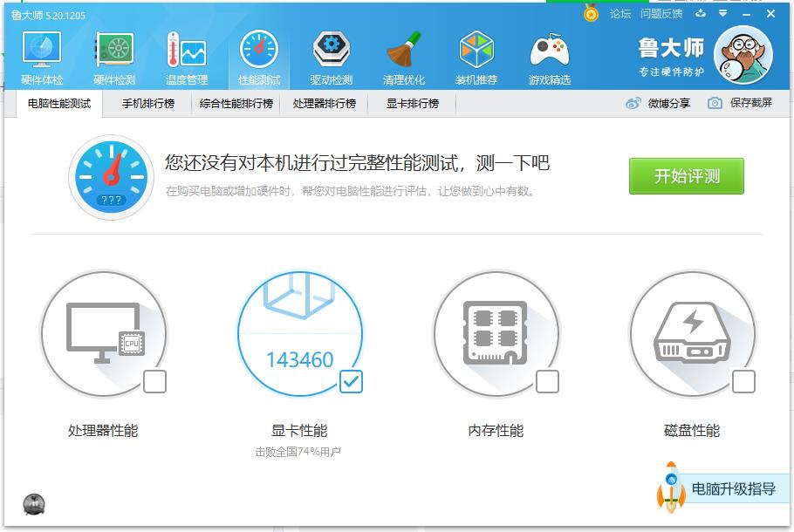Screen dimensions: 794x532
Task: Launch 驱动检测 driver detection
Action: [331, 56]
